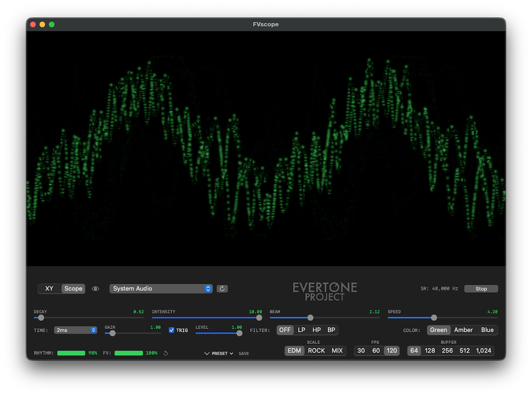Viewport: 532px width, 395px height.
Task: Disable the TRIG checkbox
Action: tap(171, 330)
